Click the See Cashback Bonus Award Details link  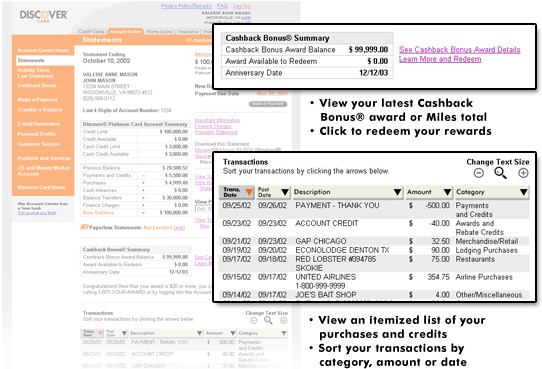[459, 50]
